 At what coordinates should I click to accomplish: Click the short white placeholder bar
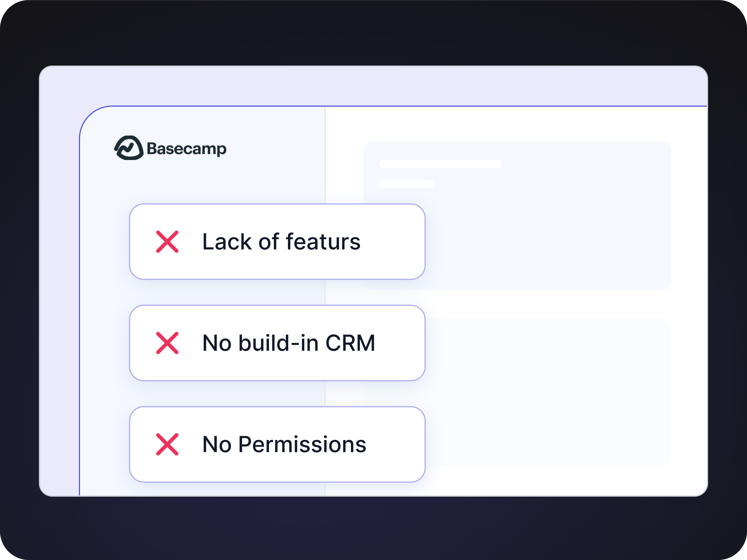[x=406, y=184]
